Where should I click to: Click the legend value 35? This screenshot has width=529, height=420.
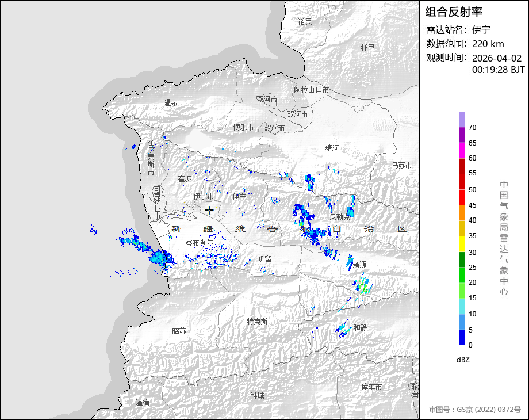(x=472, y=236)
